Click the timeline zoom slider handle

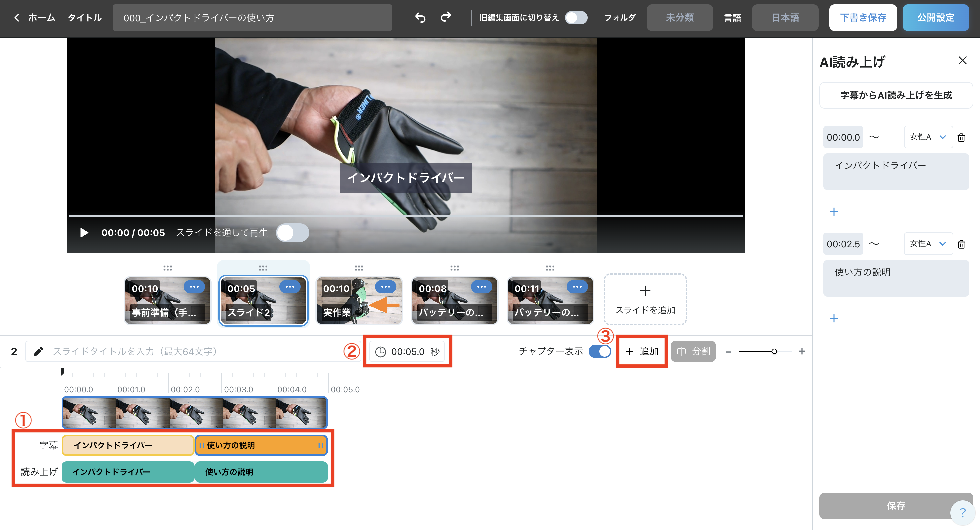[774, 351]
